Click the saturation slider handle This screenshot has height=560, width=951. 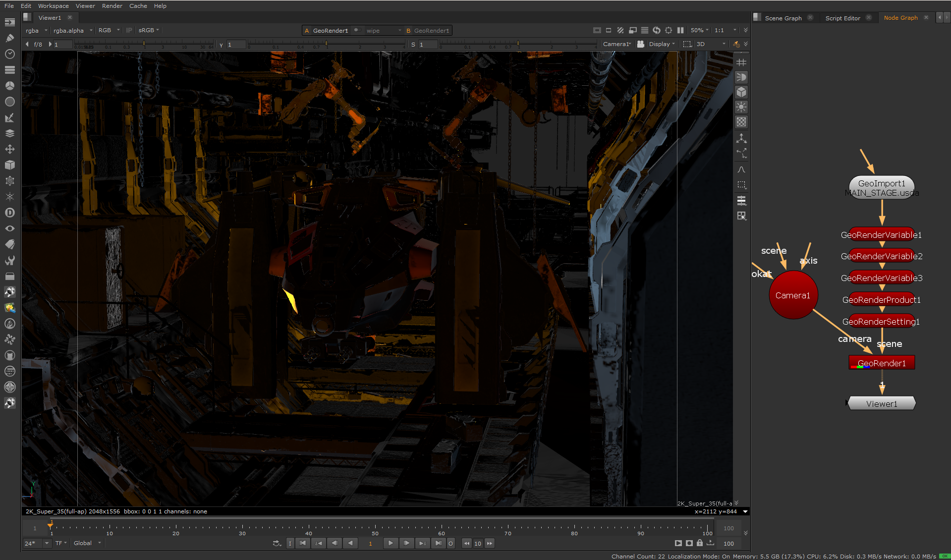click(518, 44)
